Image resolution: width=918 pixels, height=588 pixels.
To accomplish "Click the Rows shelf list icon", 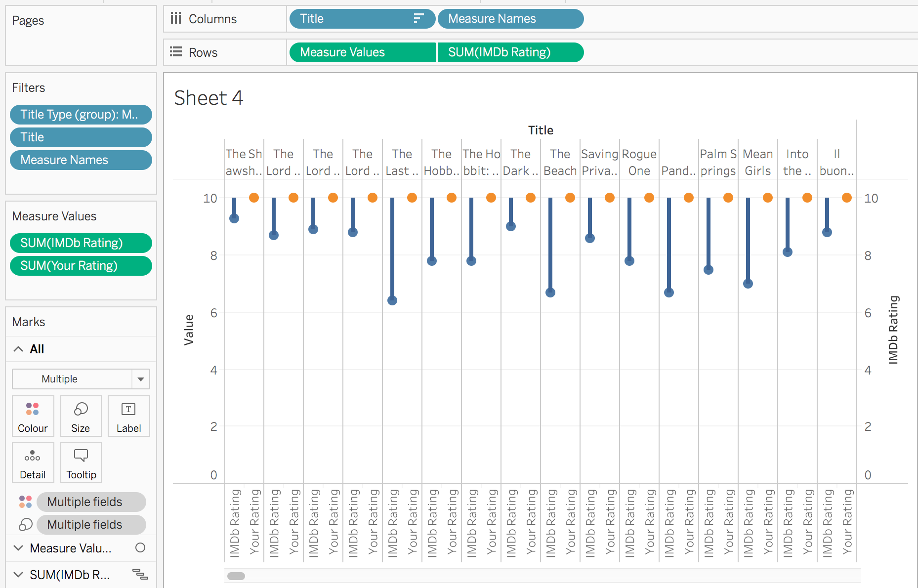I will click(175, 51).
